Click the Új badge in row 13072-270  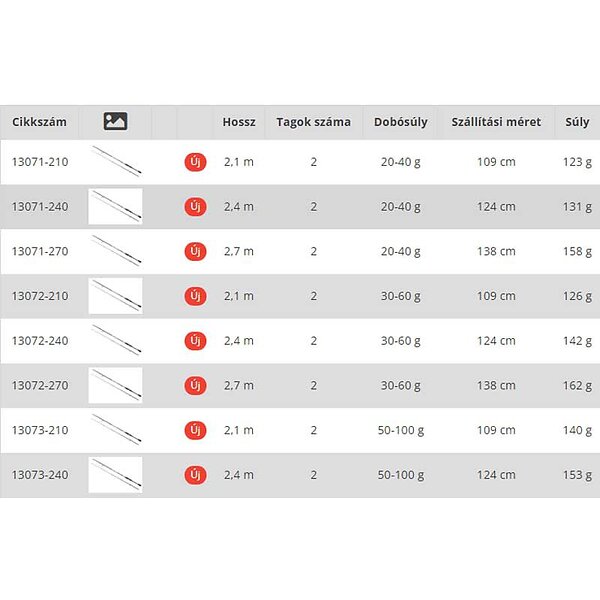(194, 385)
